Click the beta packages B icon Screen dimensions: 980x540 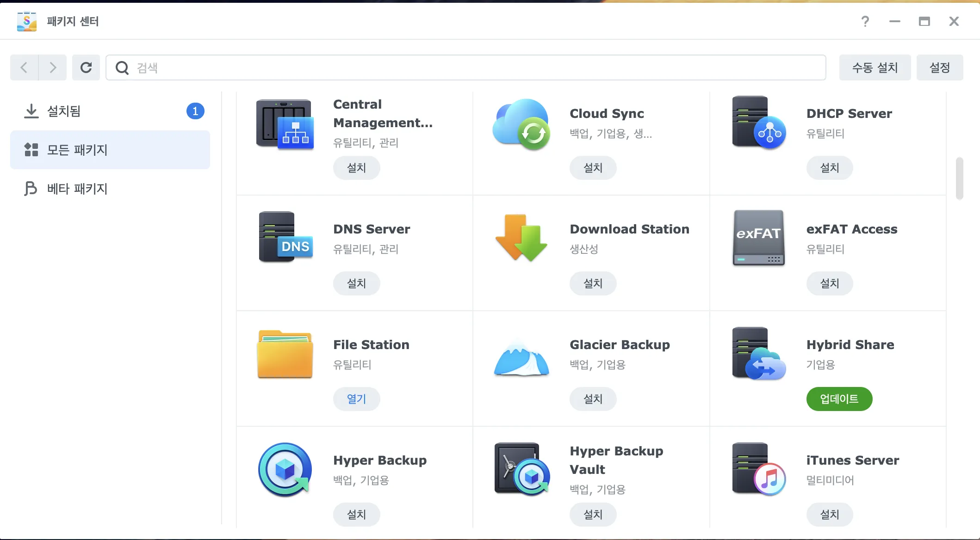click(31, 189)
